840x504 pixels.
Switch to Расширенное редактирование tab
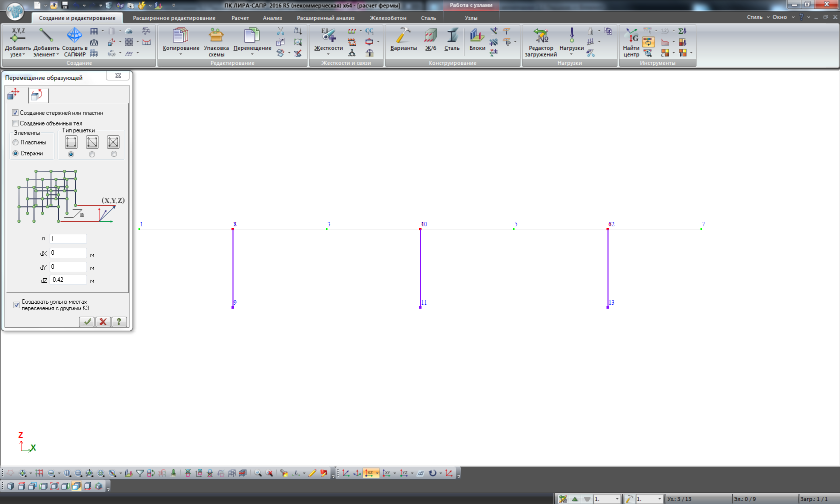174,18
